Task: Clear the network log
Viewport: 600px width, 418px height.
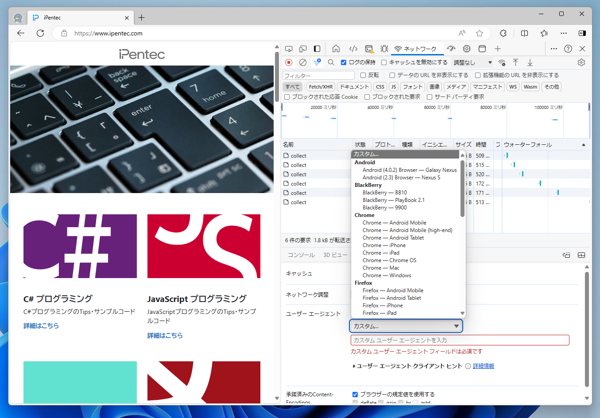Action: click(x=303, y=62)
